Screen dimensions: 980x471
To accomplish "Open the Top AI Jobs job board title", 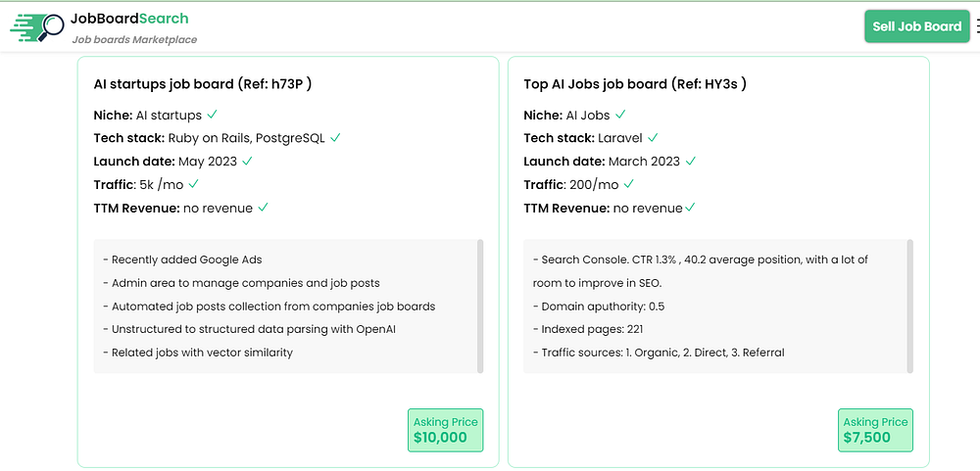I will [635, 84].
